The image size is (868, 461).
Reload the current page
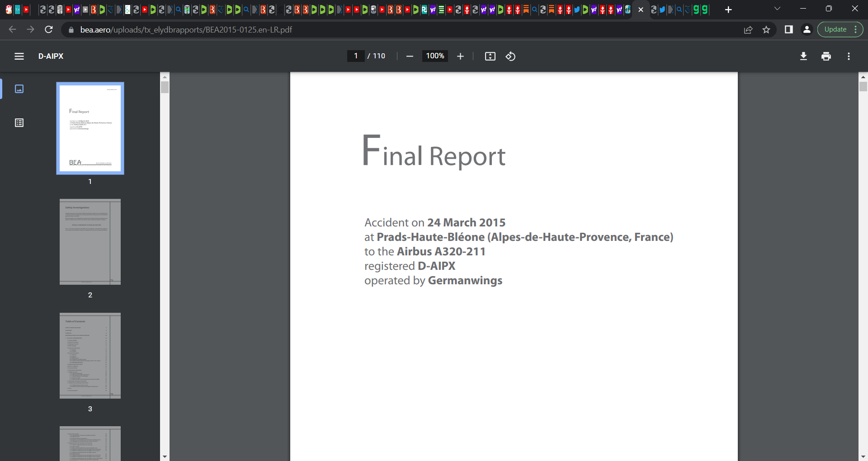pyautogui.click(x=49, y=29)
